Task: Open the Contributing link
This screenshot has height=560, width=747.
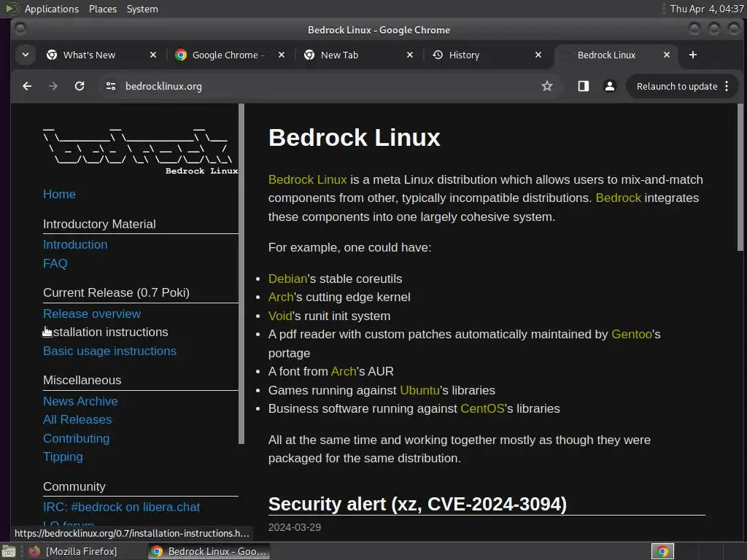Action: tap(76, 438)
